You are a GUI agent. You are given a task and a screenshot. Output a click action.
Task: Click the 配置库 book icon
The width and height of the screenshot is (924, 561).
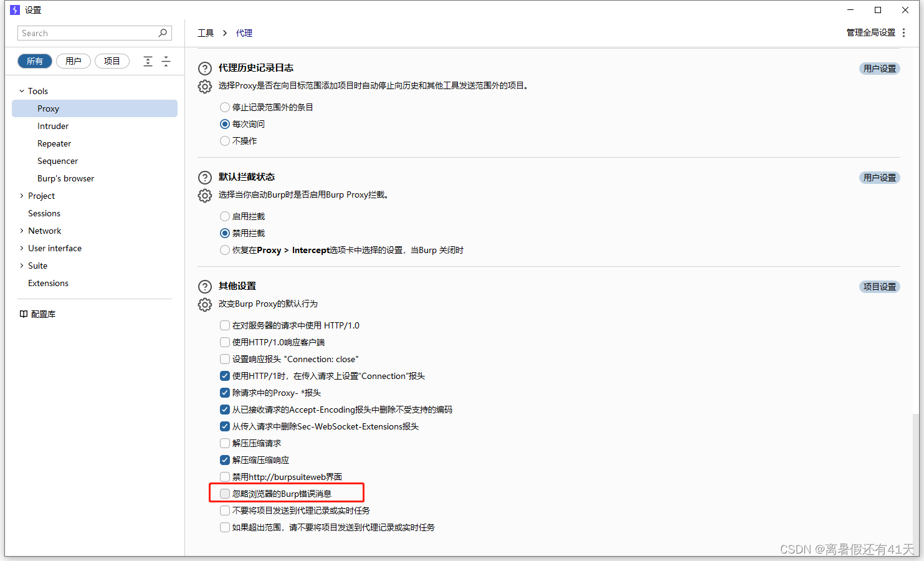coord(24,314)
